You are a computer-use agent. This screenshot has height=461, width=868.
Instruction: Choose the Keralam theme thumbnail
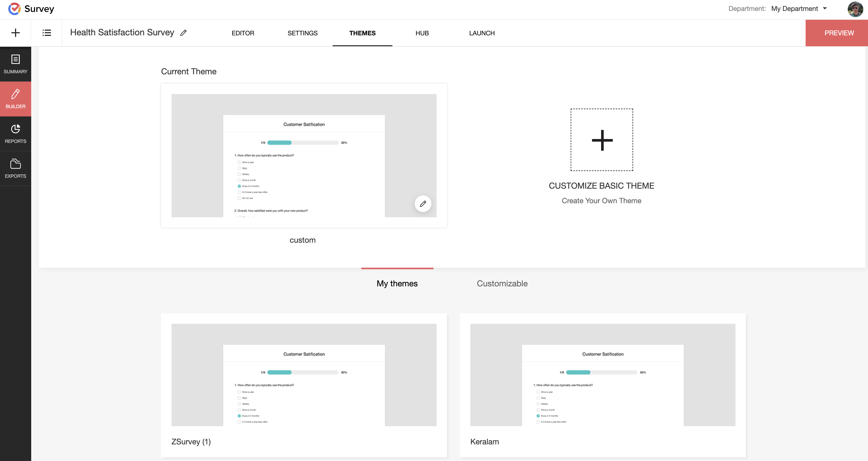click(602, 375)
